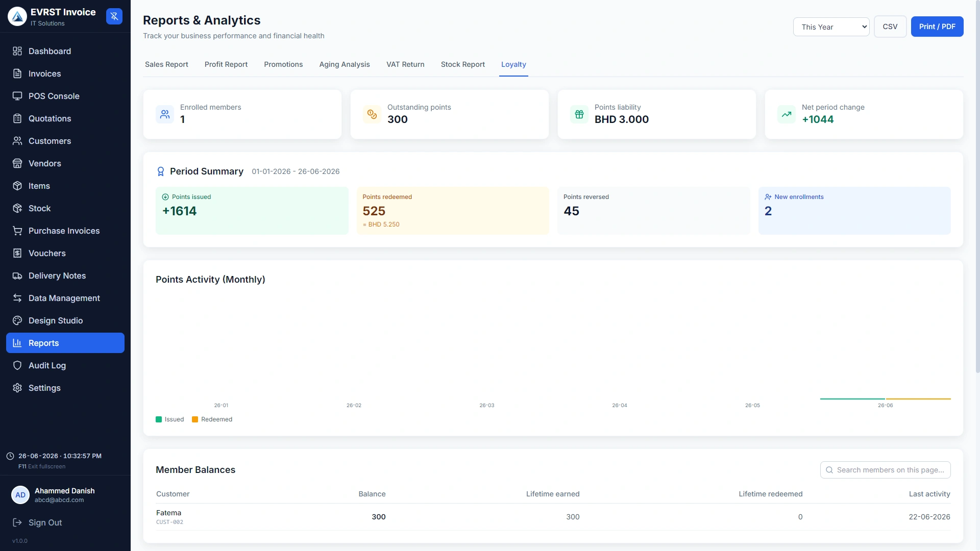Open the Aging Analysis tab
980x551 pixels.
(x=345, y=64)
